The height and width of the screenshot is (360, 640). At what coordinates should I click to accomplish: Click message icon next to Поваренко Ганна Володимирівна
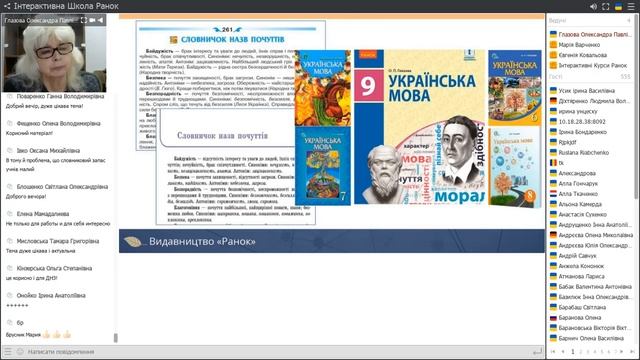pyautogui.click(x=10, y=96)
